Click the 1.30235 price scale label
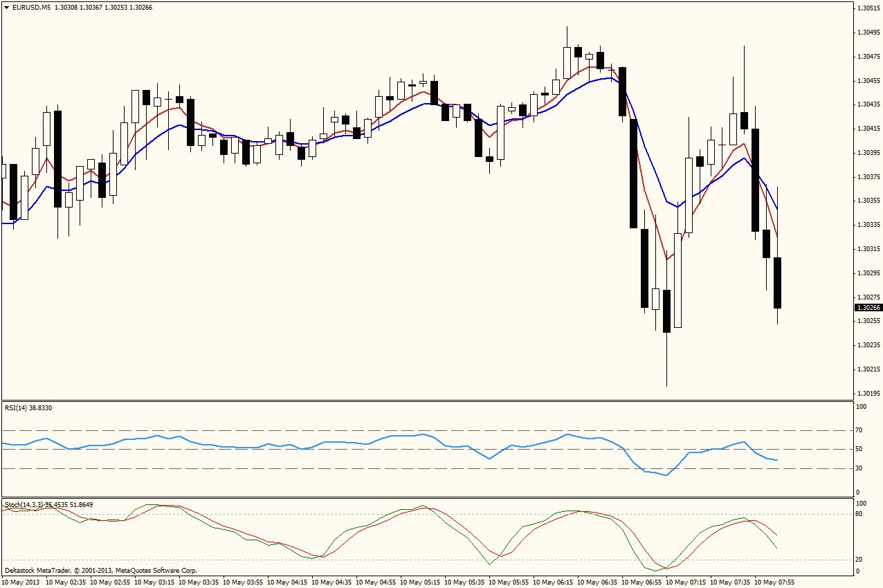The image size is (883, 588). (x=869, y=345)
